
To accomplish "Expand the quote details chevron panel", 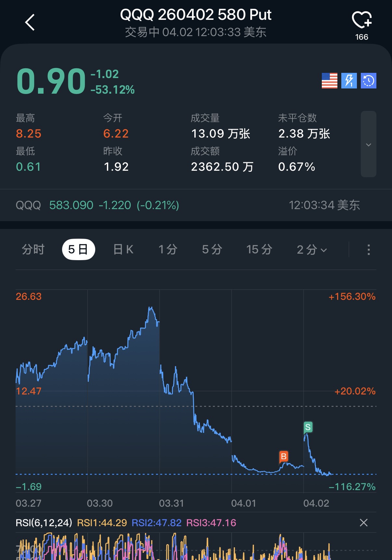I will [368, 144].
